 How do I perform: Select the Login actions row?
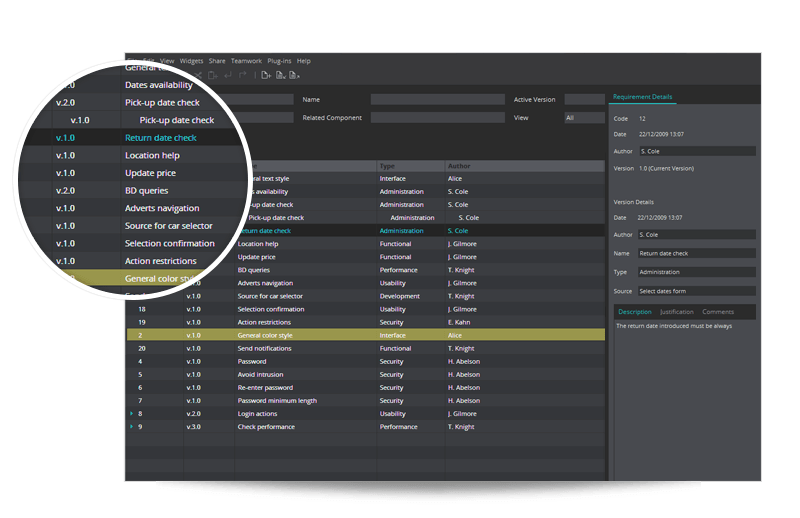point(366,414)
